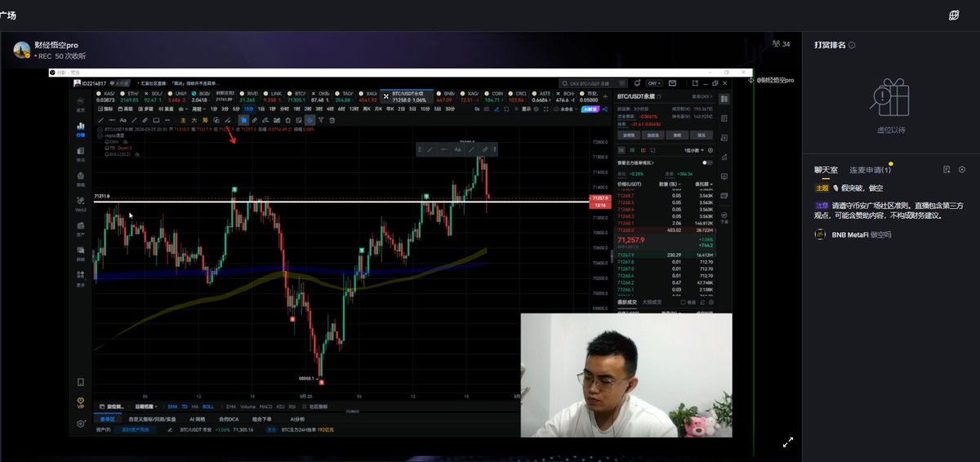The image size is (980, 462).
Task: Switch to the 委单区 bottom tab
Action: click(108, 420)
